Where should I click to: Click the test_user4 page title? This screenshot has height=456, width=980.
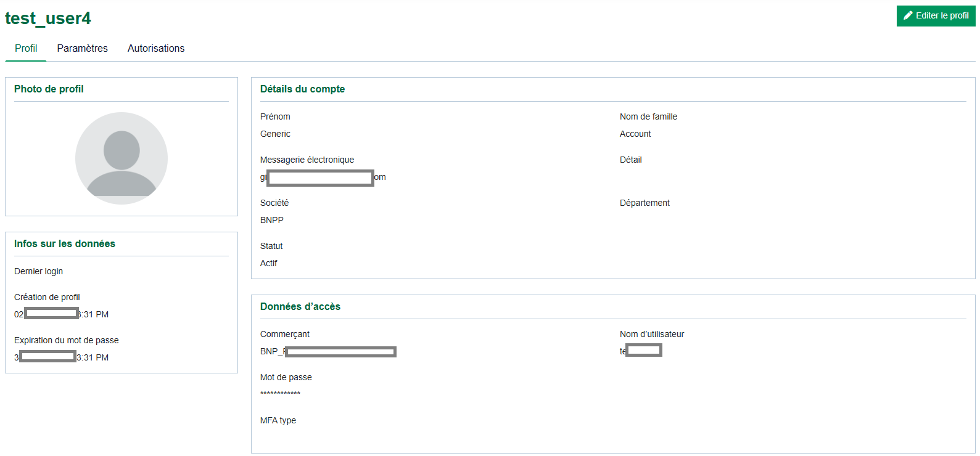(x=48, y=18)
